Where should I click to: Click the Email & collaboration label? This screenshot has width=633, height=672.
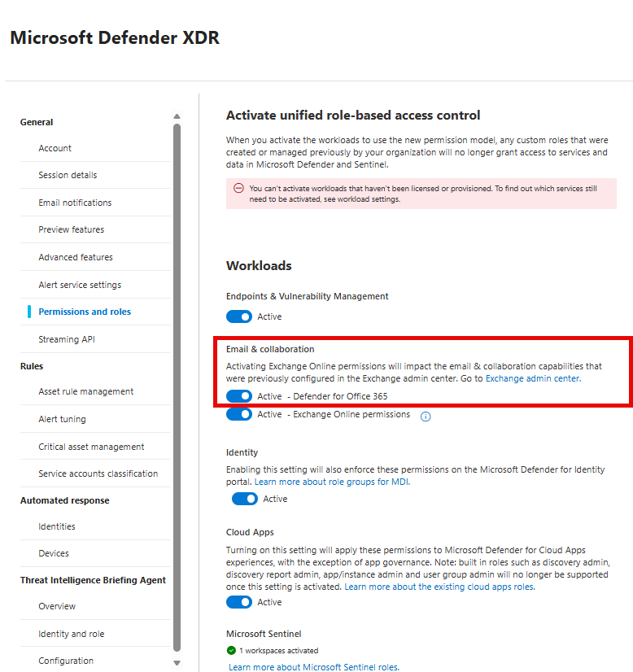[x=270, y=349]
